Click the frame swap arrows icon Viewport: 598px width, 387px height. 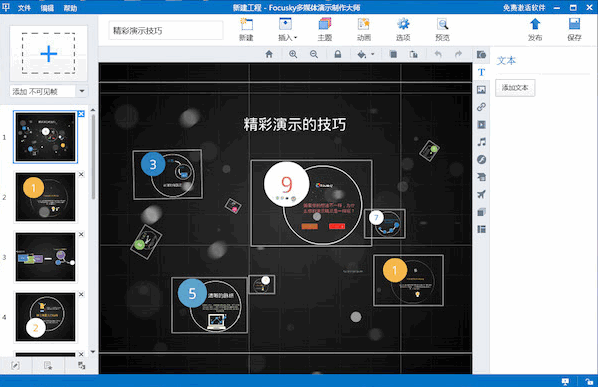click(82, 366)
